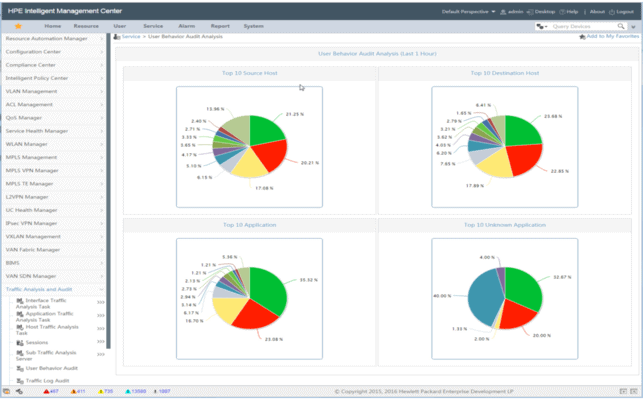Open Top 10 Unknown Application link
643x400 pixels.
[x=504, y=225]
